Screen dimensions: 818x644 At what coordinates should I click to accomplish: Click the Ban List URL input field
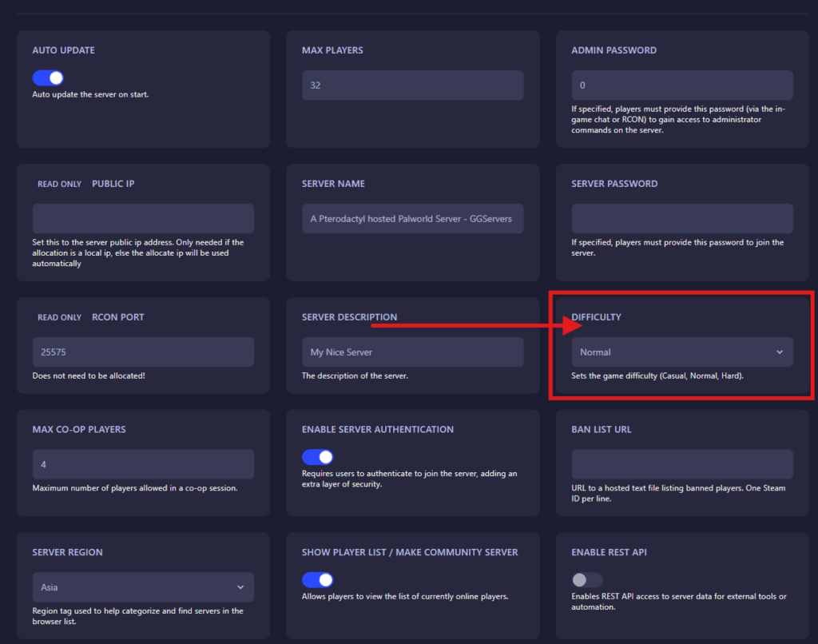[681, 464]
